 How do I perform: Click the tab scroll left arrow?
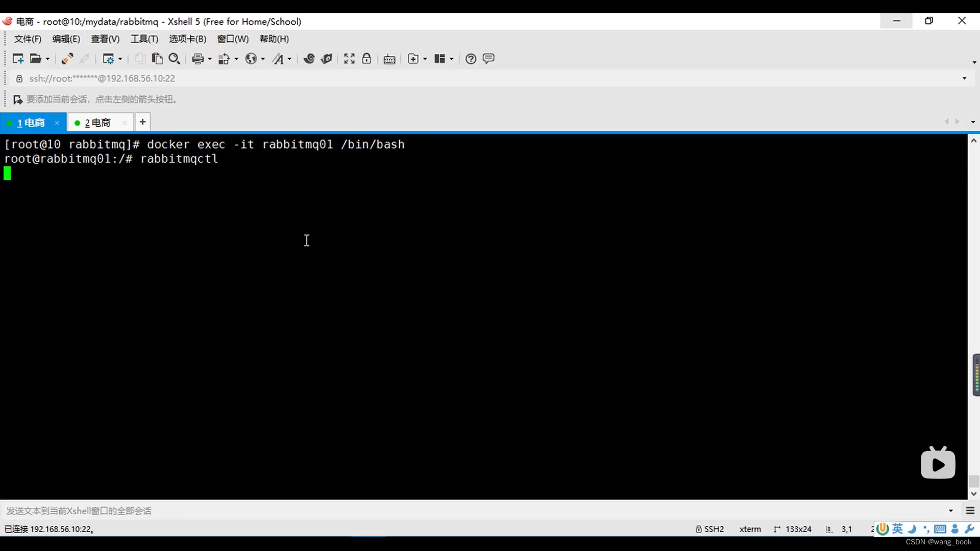pyautogui.click(x=947, y=122)
